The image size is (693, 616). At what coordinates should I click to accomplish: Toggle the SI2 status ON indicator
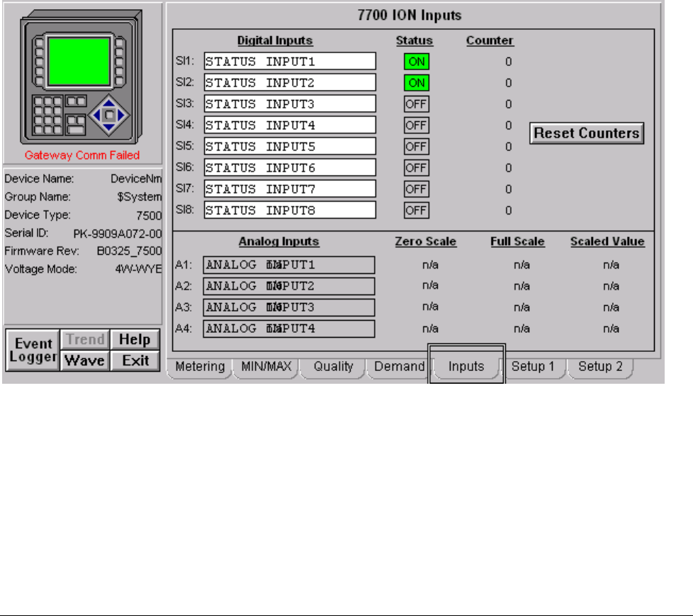pyautogui.click(x=417, y=83)
